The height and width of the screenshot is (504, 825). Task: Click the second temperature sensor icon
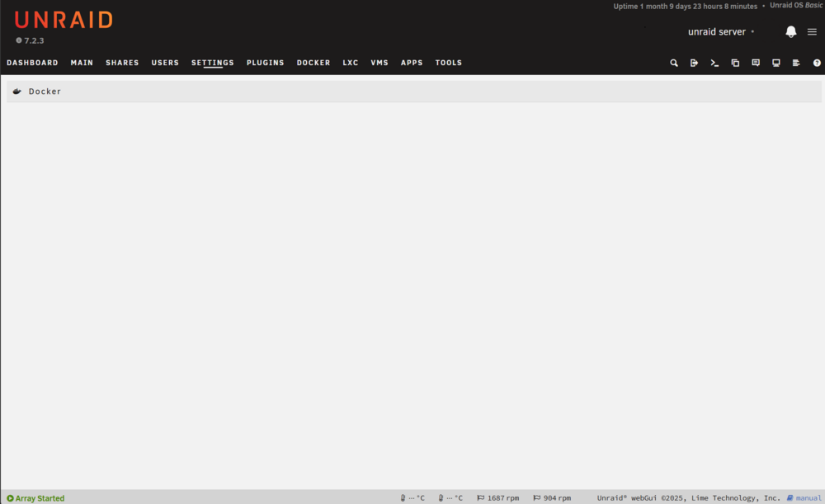pyautogui.click(x=441, y=497)
